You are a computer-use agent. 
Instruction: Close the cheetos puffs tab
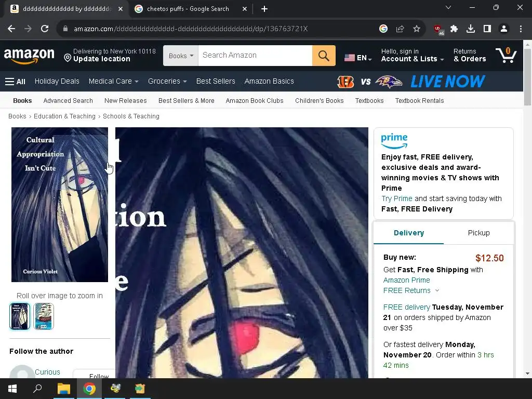tap(245, 9)
